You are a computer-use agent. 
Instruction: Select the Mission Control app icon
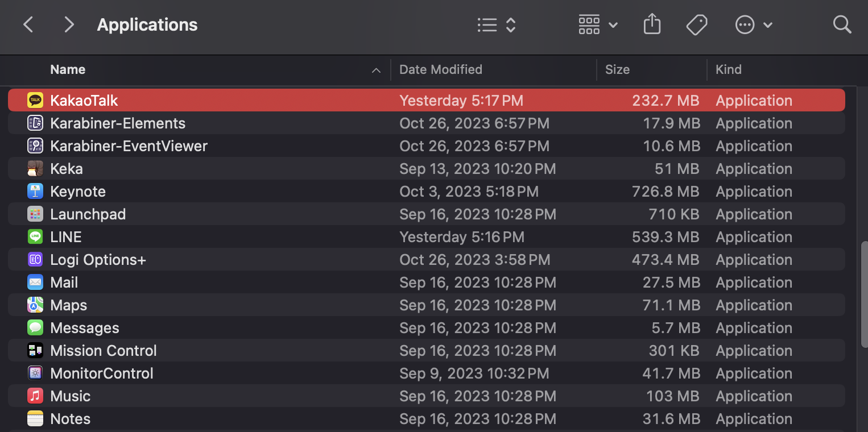(35, 351)
